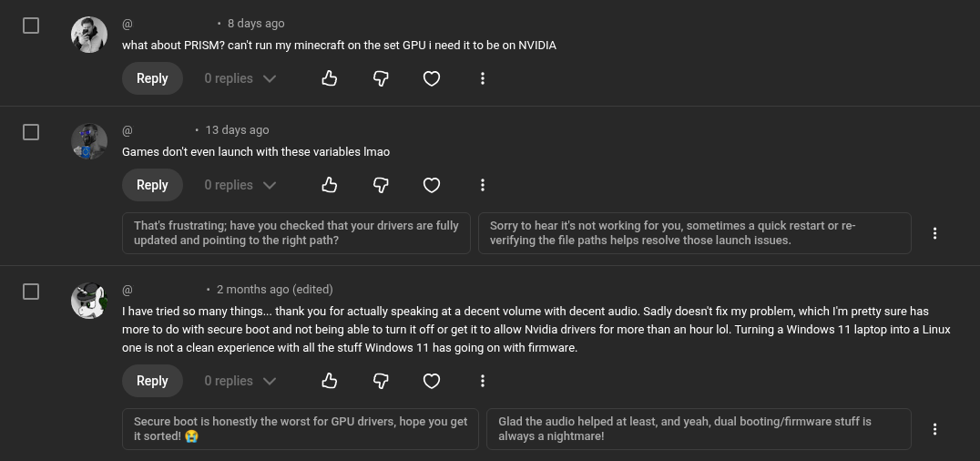Show replies for the secure boot comment

tap(240, 381)
